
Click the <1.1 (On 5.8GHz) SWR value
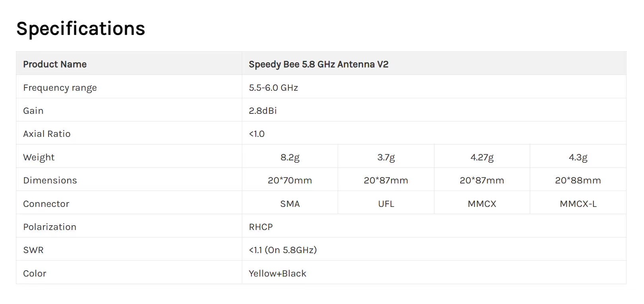pos(283,250)
